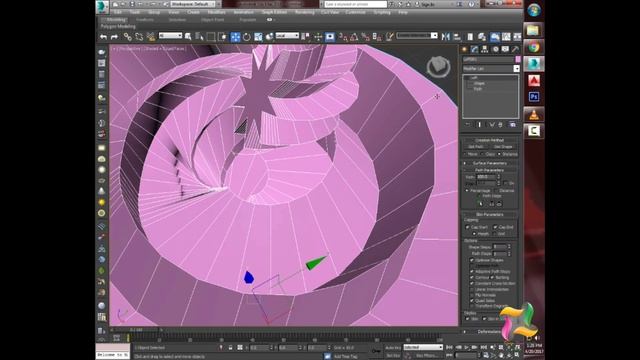Open the Select by Name dialog
The height and width of the screenshot is (360, 640).
pos(200,37)
